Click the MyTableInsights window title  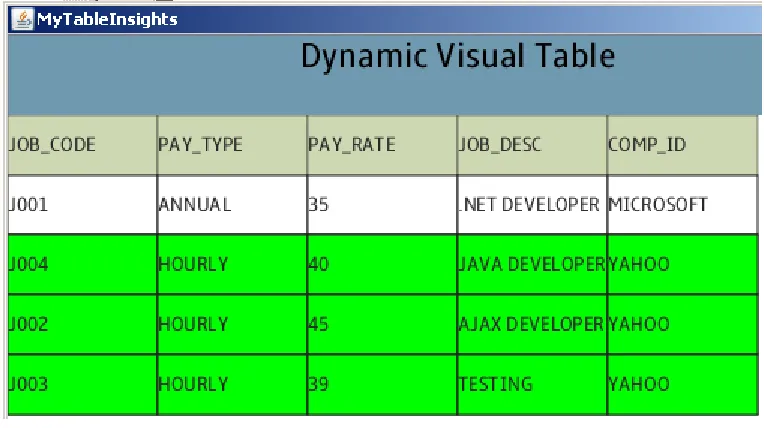pyautogui.click(x=107, y=19)
